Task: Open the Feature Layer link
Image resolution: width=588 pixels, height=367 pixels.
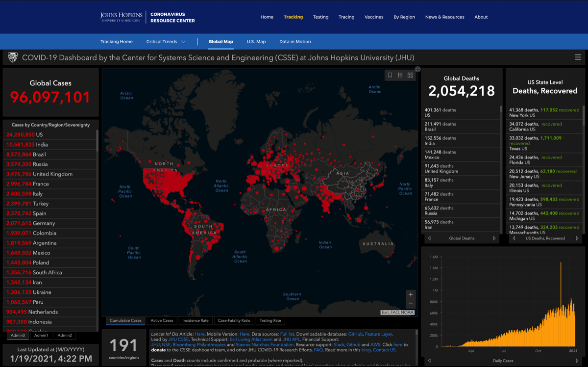Action: (x=379, y=334)
